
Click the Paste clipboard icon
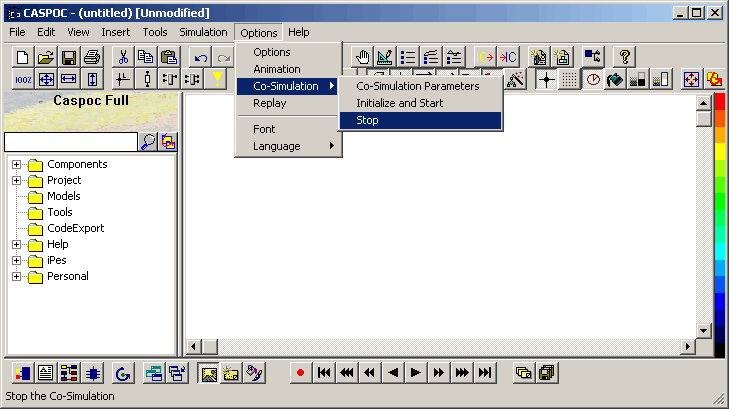[169, 57]
